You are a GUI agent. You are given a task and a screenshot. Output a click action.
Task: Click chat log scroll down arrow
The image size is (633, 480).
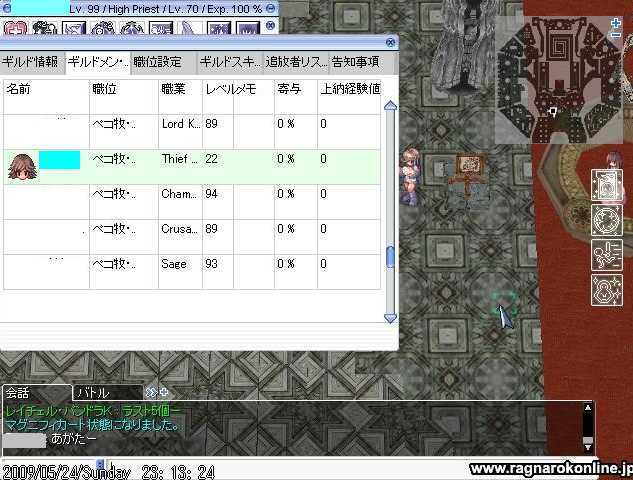pyautogui.click(x=588, y=447)
